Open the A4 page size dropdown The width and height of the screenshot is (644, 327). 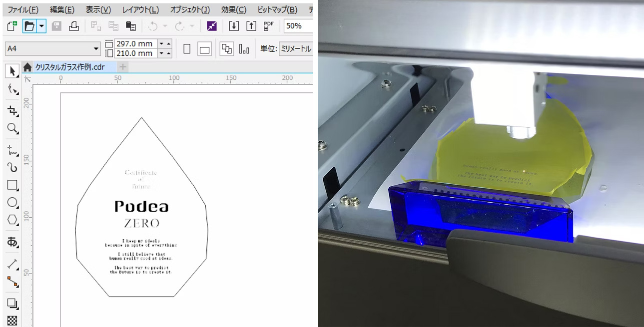[96, 49]
